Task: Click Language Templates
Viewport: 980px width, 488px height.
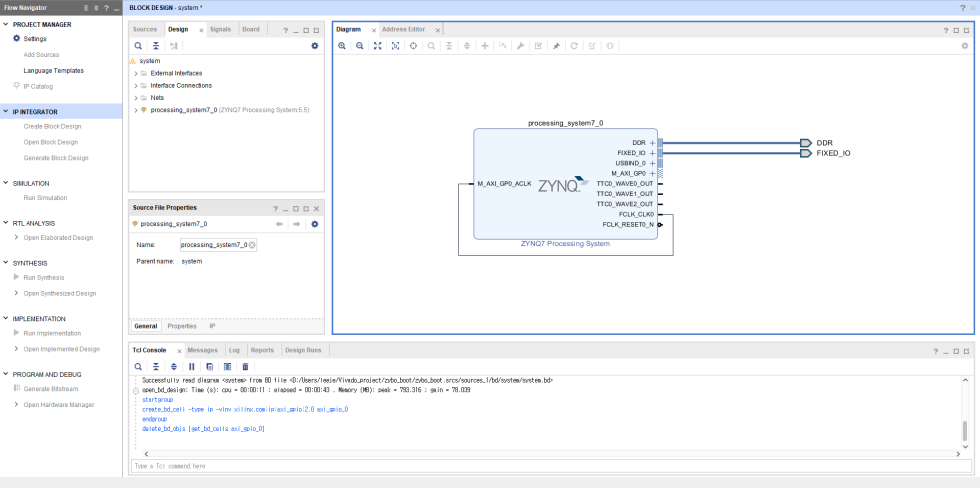Action: pyautogui.click(x=54, y=71)
